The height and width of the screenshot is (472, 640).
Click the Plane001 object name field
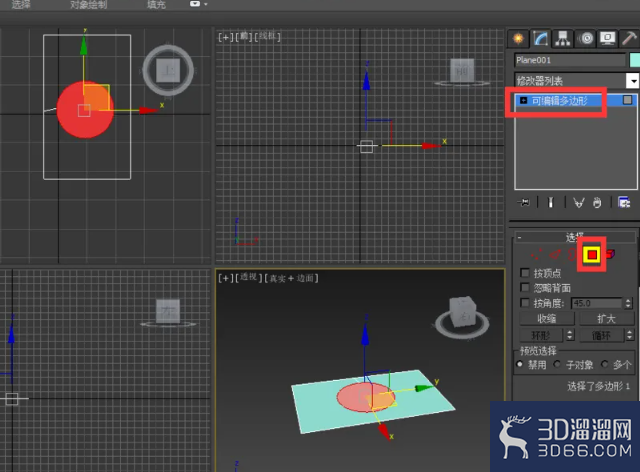pyautogui.click(x=570, y=60)
